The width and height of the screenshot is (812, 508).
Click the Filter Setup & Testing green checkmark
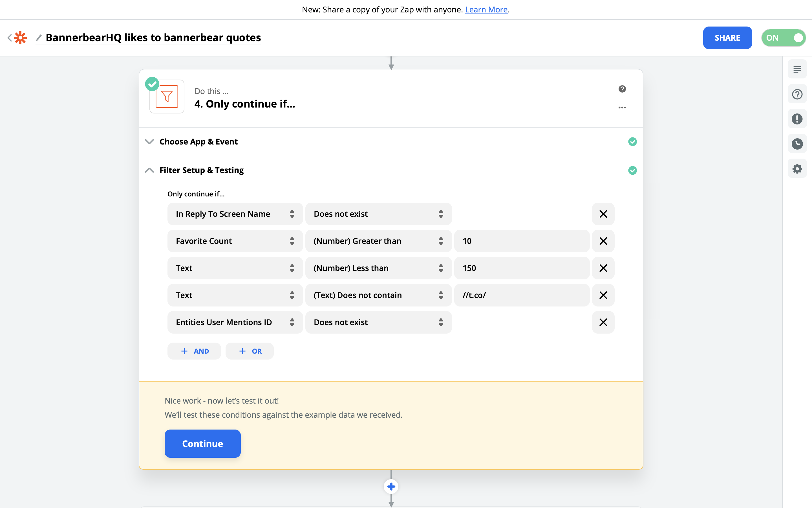[632, 170]
